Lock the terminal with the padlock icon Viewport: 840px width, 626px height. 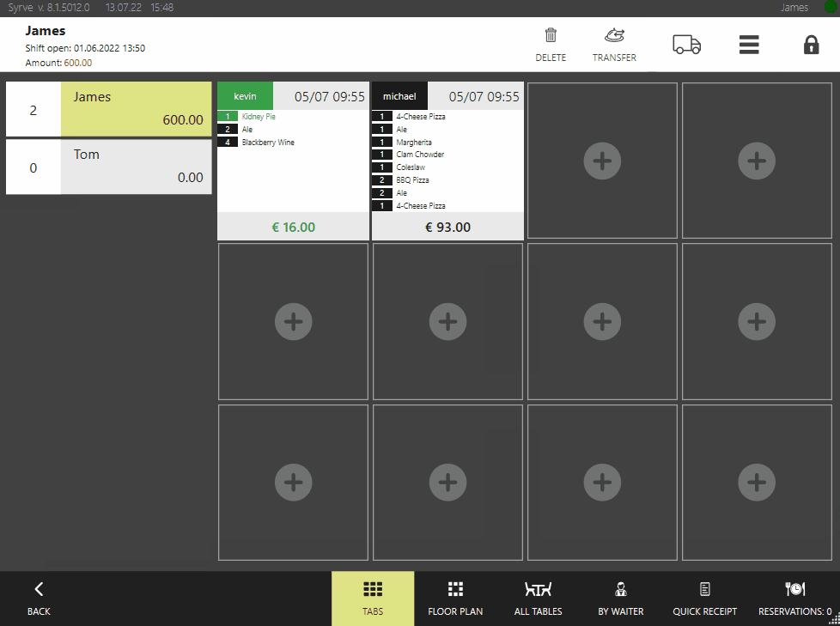point(811,45)
